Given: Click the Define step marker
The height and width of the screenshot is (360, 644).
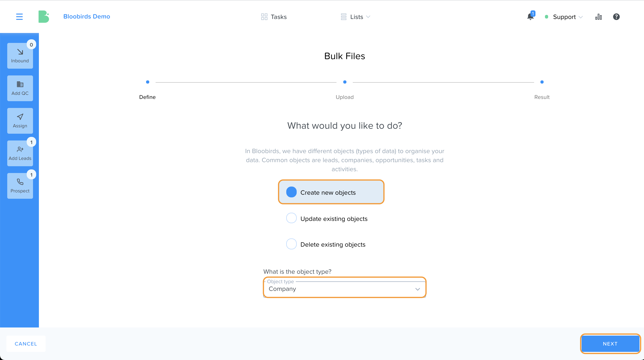Looking at the screenshot, I should click(147, 82).
